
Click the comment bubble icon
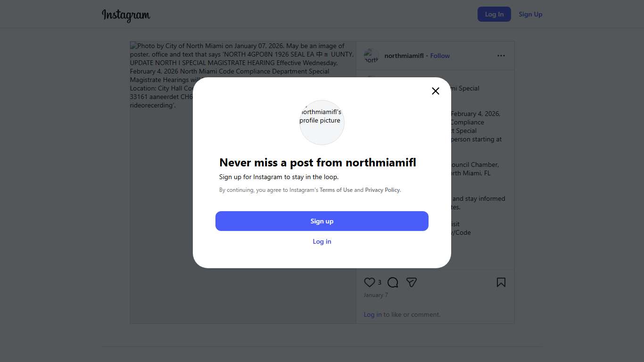coord(393,282)
